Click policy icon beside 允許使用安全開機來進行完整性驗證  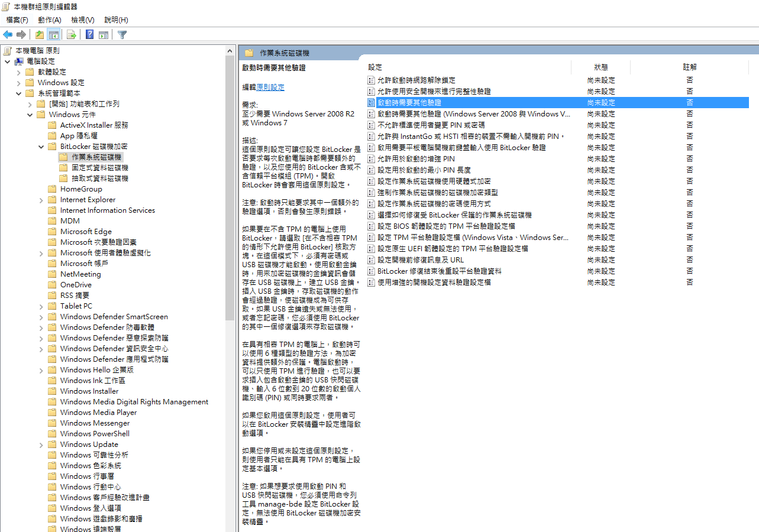click(x=372, y=91)
